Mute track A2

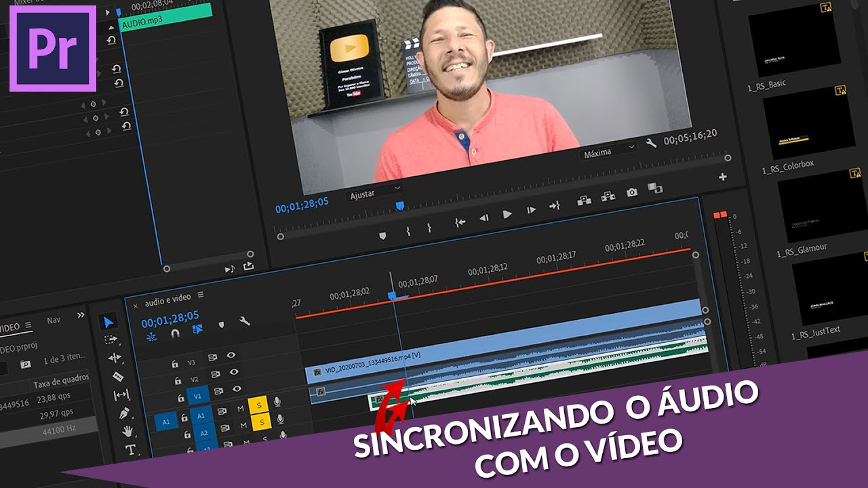[x=243, y=426]
